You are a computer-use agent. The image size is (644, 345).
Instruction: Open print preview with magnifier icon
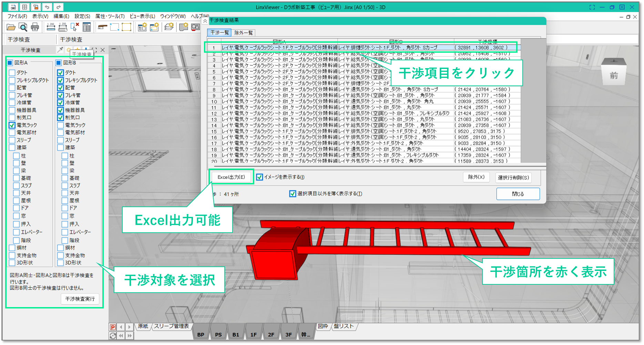point(23,27)
